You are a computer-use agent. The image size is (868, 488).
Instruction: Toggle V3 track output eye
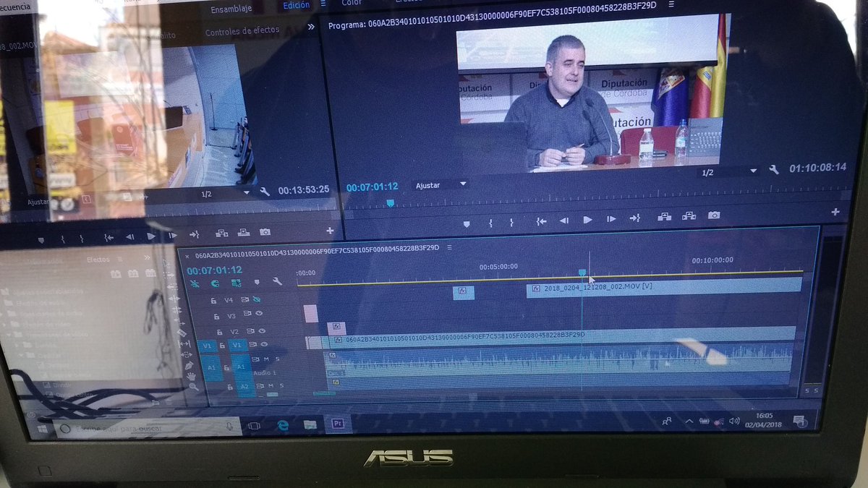(x=259, y=314)
